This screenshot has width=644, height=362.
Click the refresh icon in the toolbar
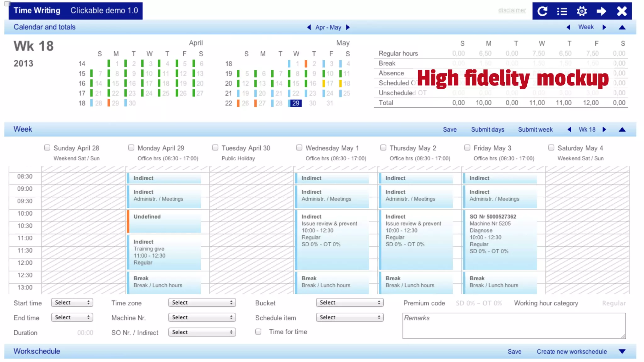[542, 11]
